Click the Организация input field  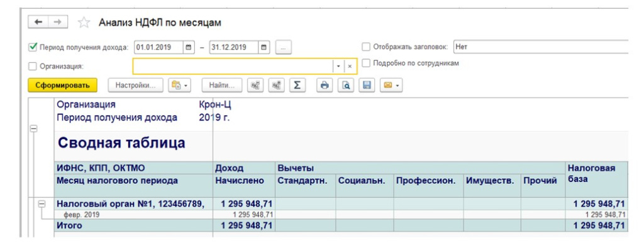233,66
